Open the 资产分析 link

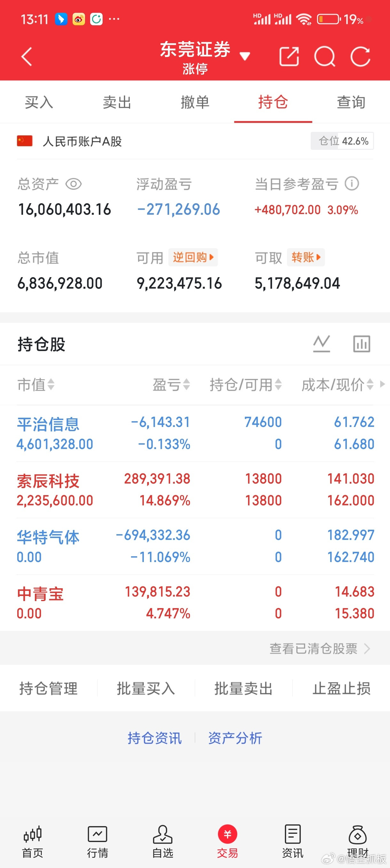(x=235, y=738)
